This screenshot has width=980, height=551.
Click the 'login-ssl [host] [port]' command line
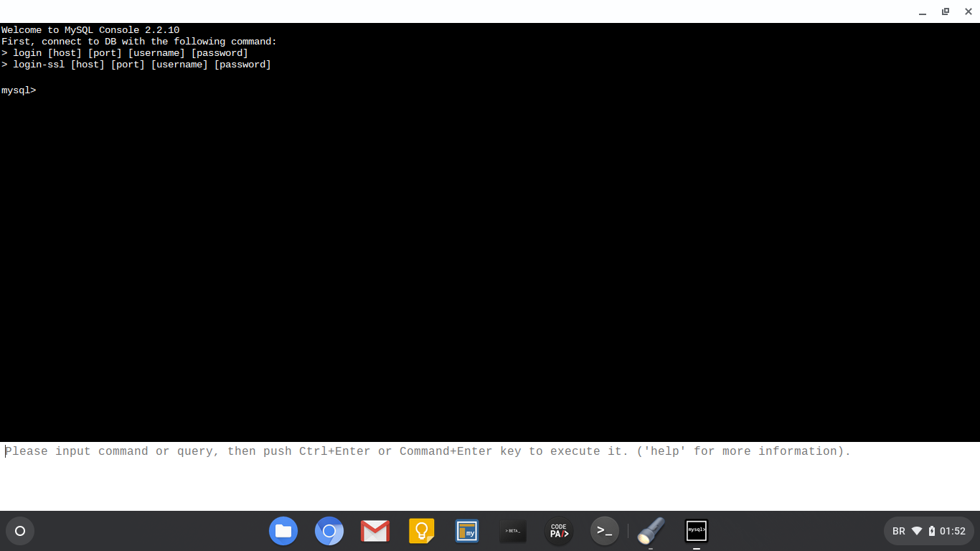click(136, 65)
